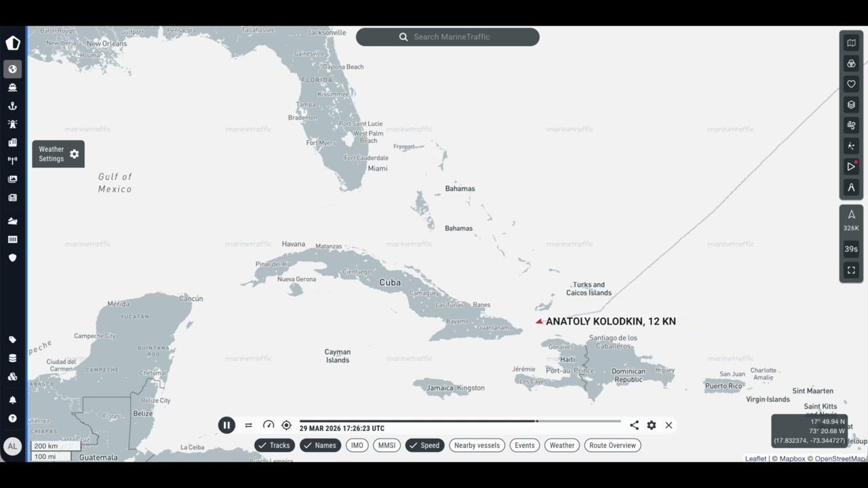Click the playback timeline progress bar
Image resolution: width=868 pixels, height=488 pixels.
[460, 421]
